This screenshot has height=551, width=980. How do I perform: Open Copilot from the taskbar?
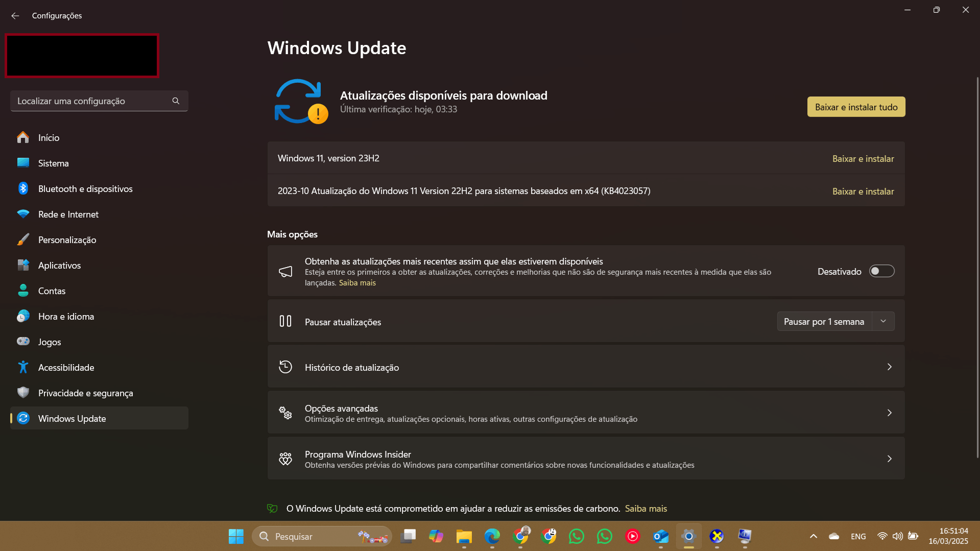(436, 536)
